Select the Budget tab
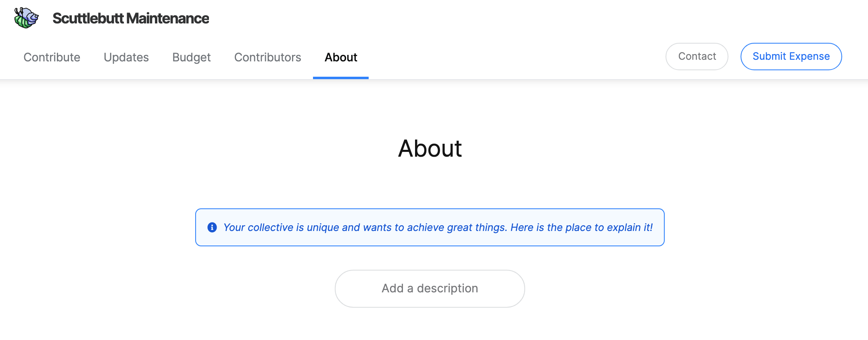Image resolution: width=868 pixels, height=340 pixels. point(192,57)
